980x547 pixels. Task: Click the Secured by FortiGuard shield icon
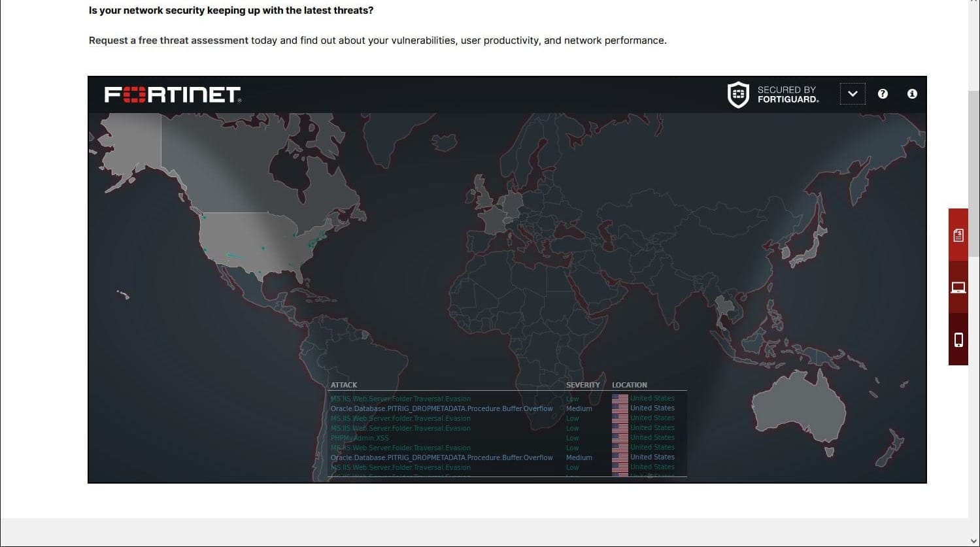tap(738, 93)
